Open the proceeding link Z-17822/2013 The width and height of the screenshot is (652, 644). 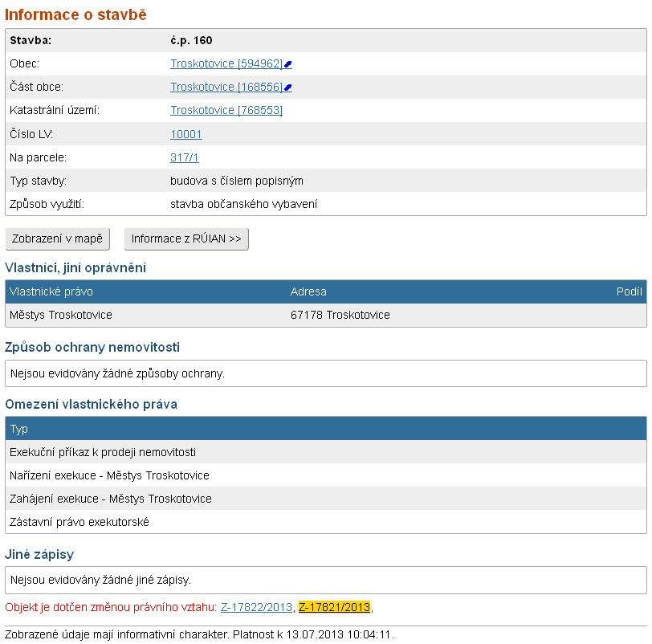click(256, 607)
